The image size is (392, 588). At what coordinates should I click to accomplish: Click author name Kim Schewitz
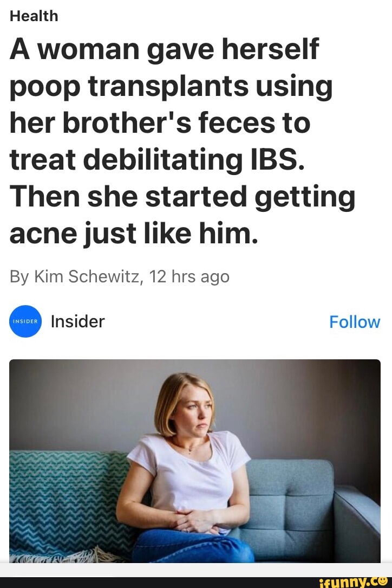[87, 276]
